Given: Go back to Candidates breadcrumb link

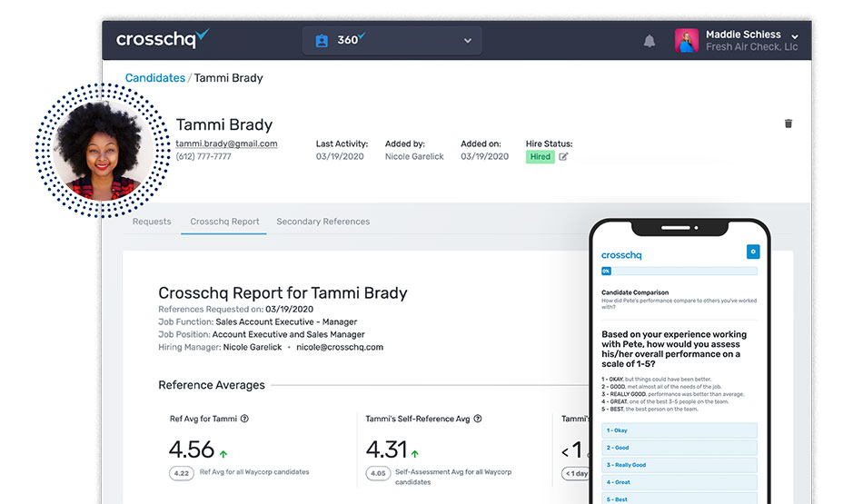Looking at the screenshot, I should [x=154, y=78].
